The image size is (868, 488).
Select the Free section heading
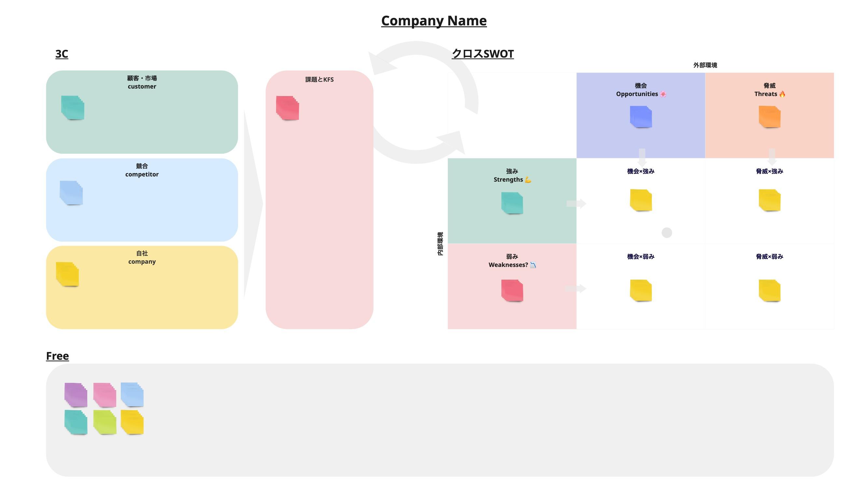[57, 356]
